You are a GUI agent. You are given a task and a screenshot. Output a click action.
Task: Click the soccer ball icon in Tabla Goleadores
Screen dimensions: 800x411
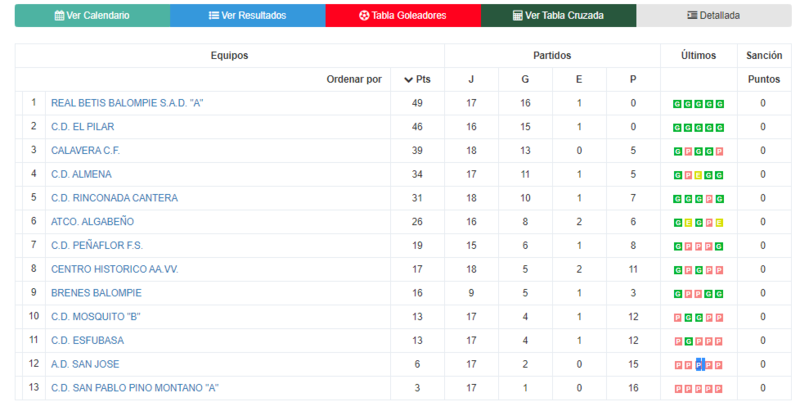364,16
